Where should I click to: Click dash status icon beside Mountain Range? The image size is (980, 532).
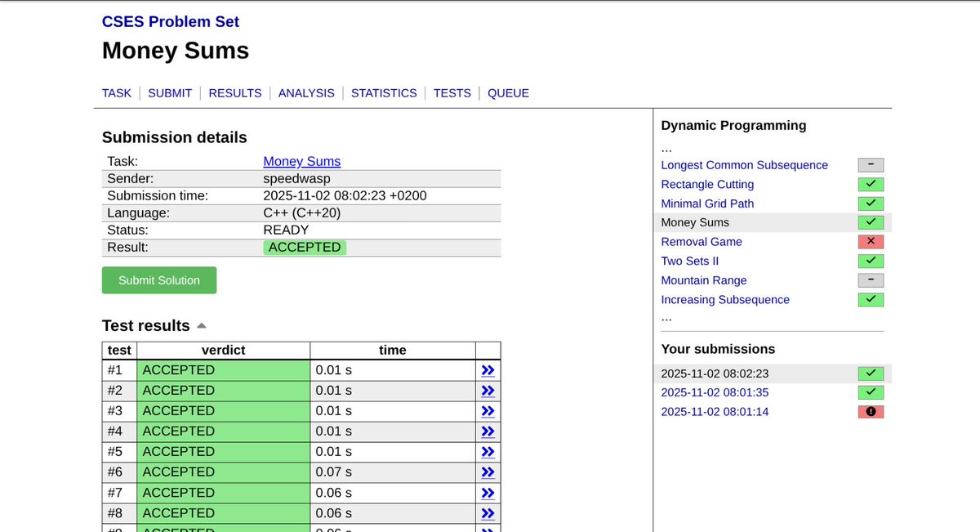pos(871,280)
